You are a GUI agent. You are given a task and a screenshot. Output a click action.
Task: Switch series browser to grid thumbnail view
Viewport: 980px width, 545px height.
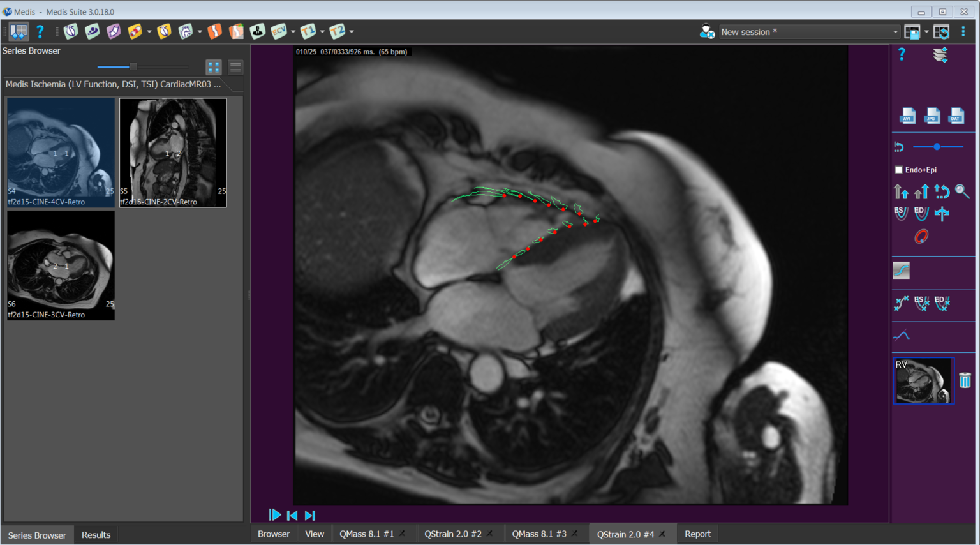(x=214, y=67)
